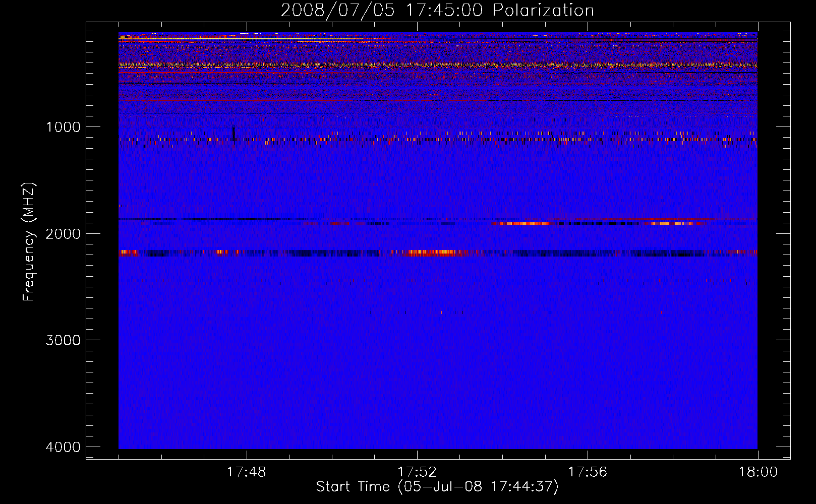Click the 17:48 time tick label
The height and width of the screenshot is (504, 816).
pos(246,472)
